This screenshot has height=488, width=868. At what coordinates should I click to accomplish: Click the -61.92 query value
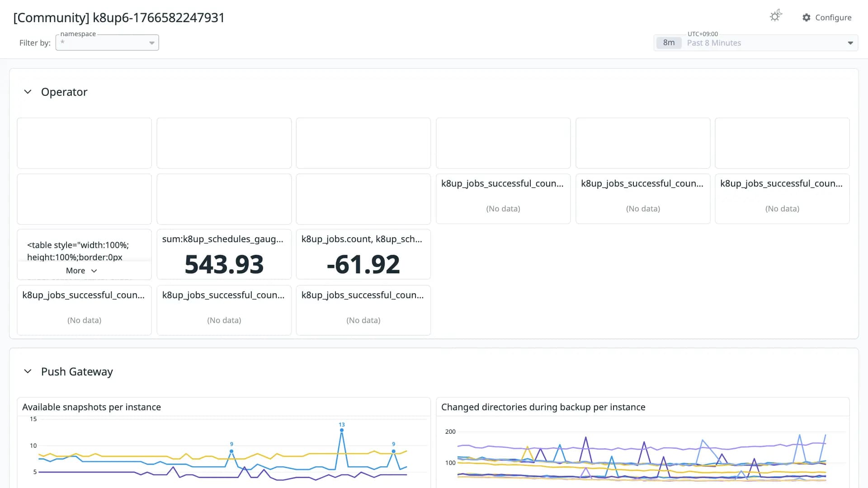[363, 264]
